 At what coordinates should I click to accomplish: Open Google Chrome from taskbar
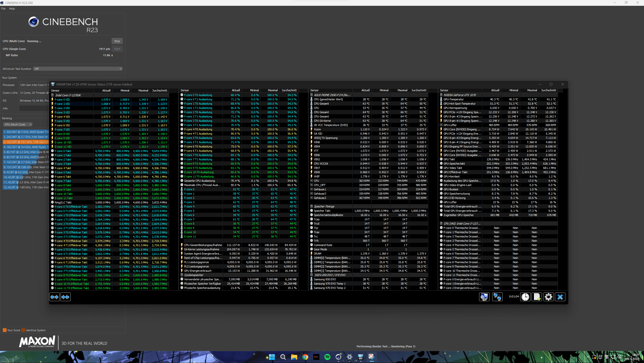click(x=305, y=357)
